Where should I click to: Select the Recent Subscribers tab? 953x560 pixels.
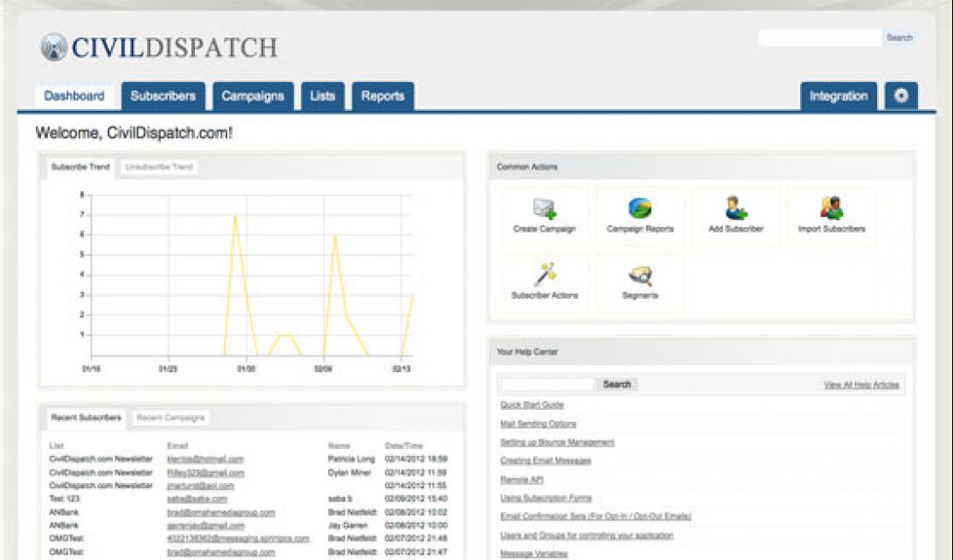(87, 418)
